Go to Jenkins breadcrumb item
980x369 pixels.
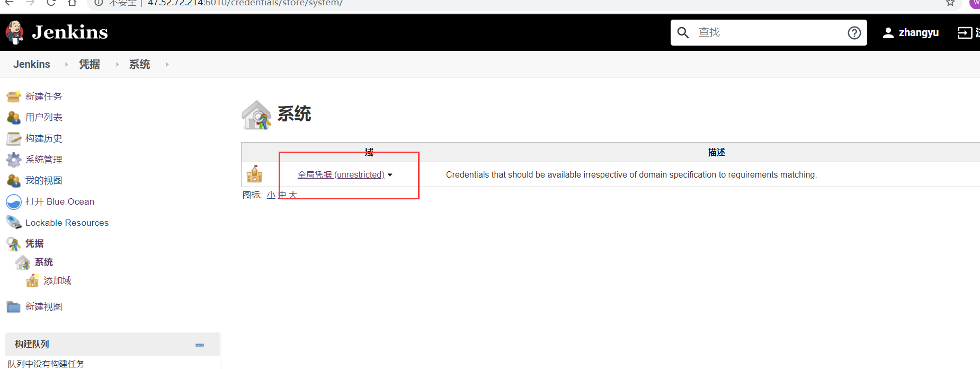point(32,64)
